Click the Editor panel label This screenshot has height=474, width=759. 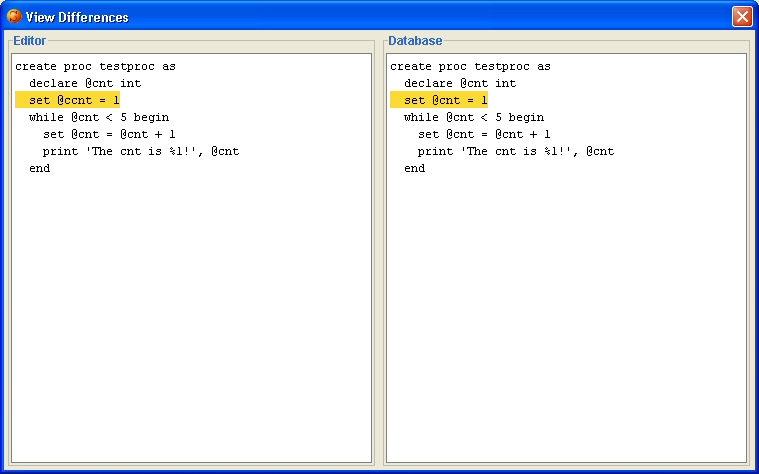pyautogui.click(x=30, y=41)
